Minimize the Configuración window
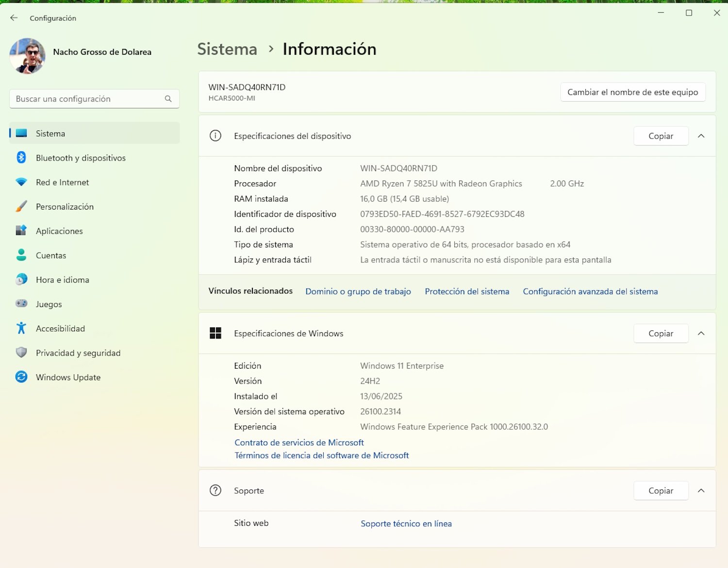The height and width of the screenshot is (568, 728). click(x=661, y=13)
